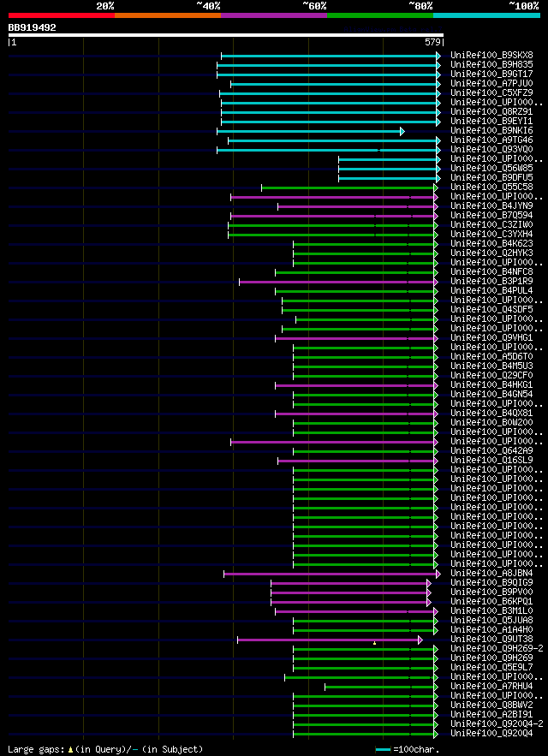Open hit UniRef100_B0W200
This screenshot has width=548, height=756.
pos(491,422)
